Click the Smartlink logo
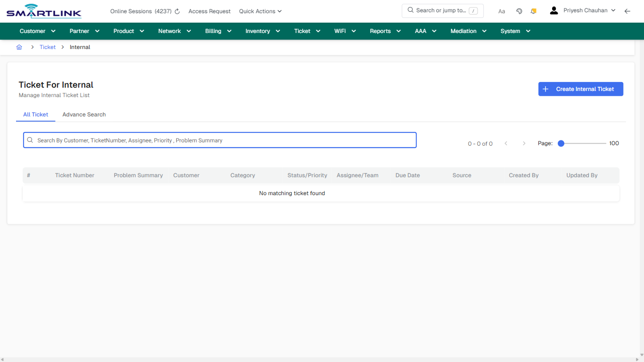The image size is (644, 362). (43, 11)
